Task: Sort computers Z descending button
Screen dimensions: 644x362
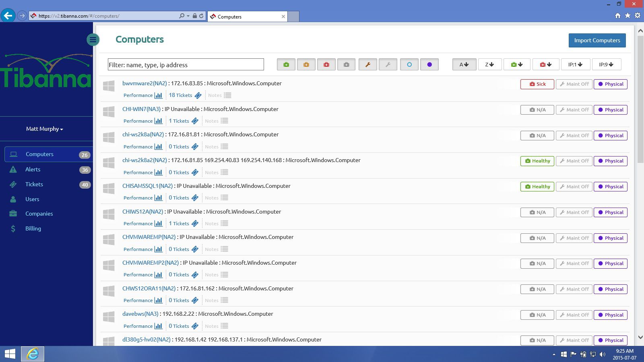Action: coord(490,64)
